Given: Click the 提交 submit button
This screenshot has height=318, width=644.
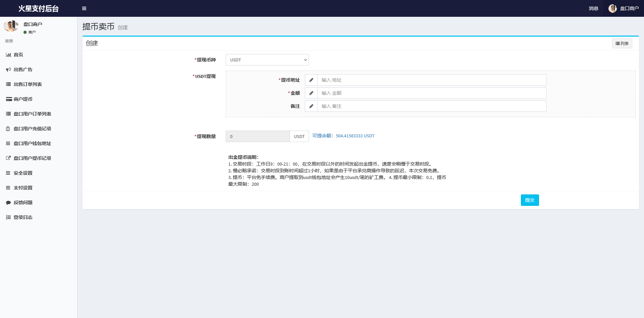Looking at the screenshot, I should (530, 200).
